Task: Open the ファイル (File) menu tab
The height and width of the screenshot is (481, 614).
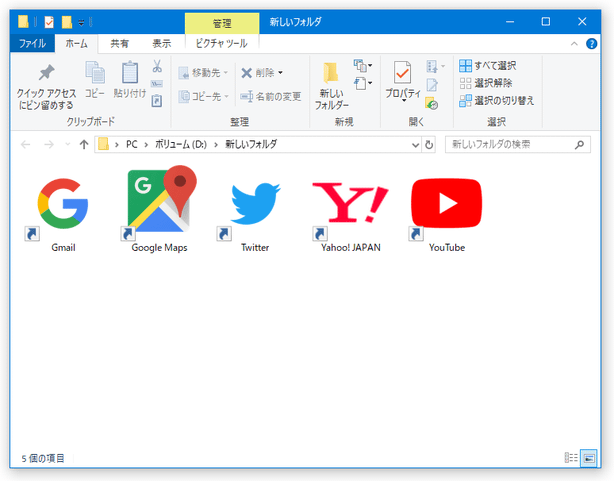Action: [33, 43]
